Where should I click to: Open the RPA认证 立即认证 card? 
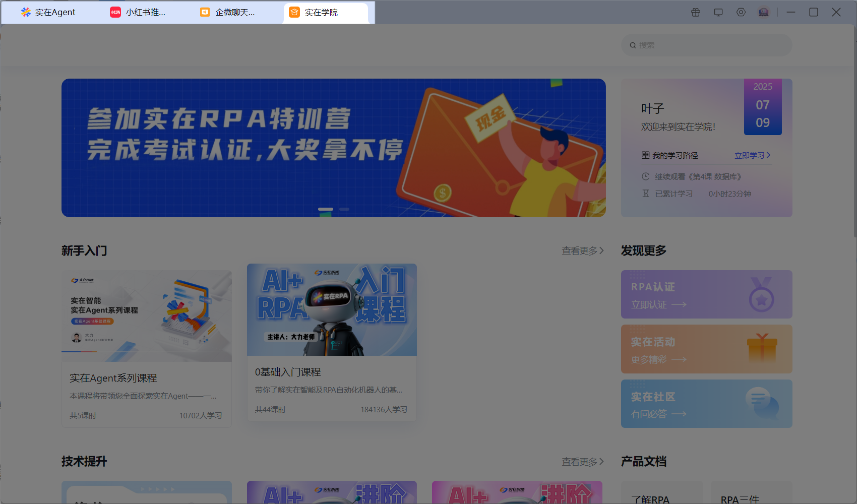click(707, 294)
